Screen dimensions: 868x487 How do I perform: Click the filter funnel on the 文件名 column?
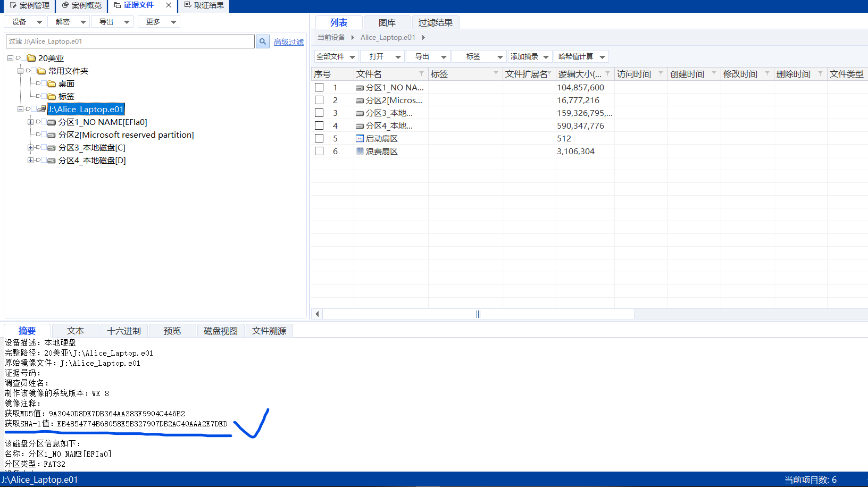421,73
